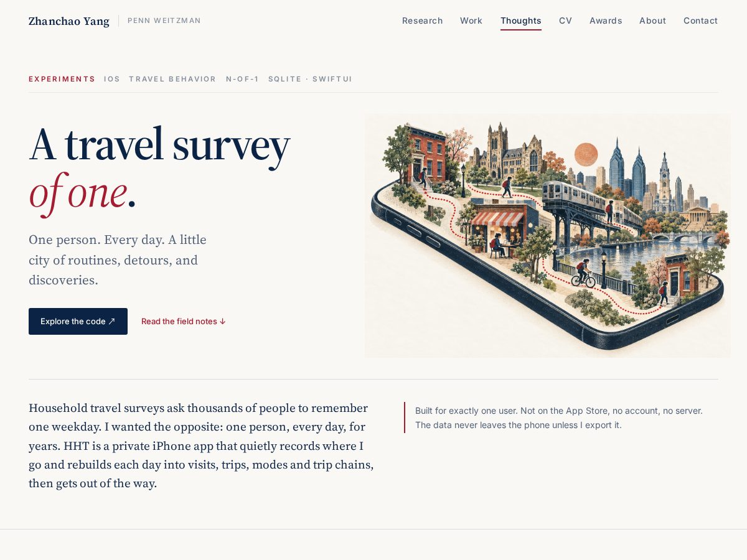This screenshot has height=560, width=747.
Task: Click the EXPERIMENTS category tag
Action: 62,79
